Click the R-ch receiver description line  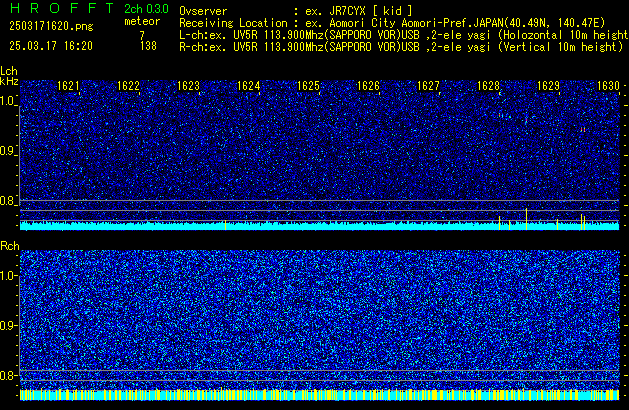pos(401,47)
